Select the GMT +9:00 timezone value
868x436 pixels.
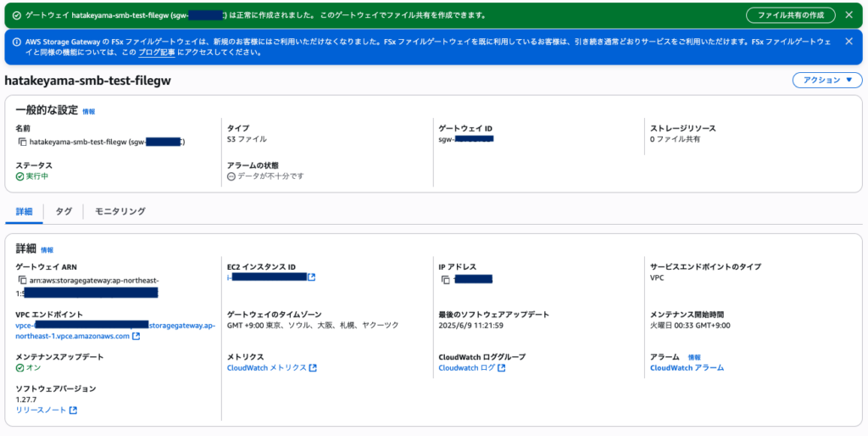(x=313, y=325)
